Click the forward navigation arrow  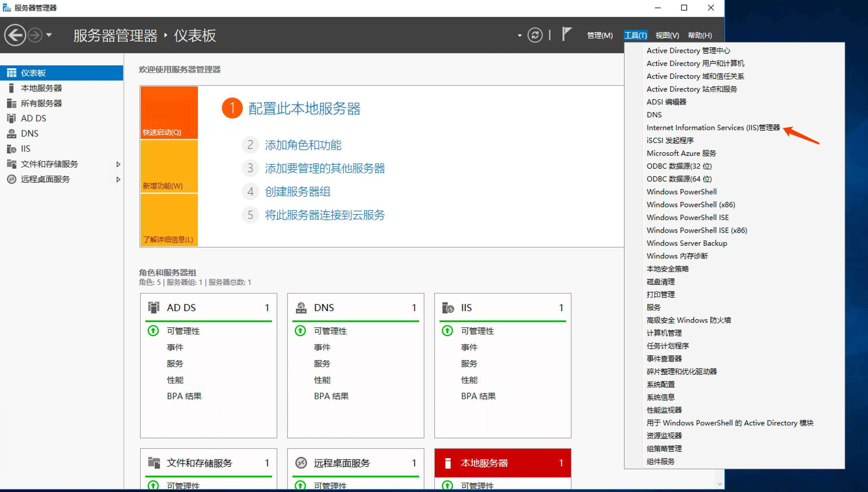pos(35,35)
